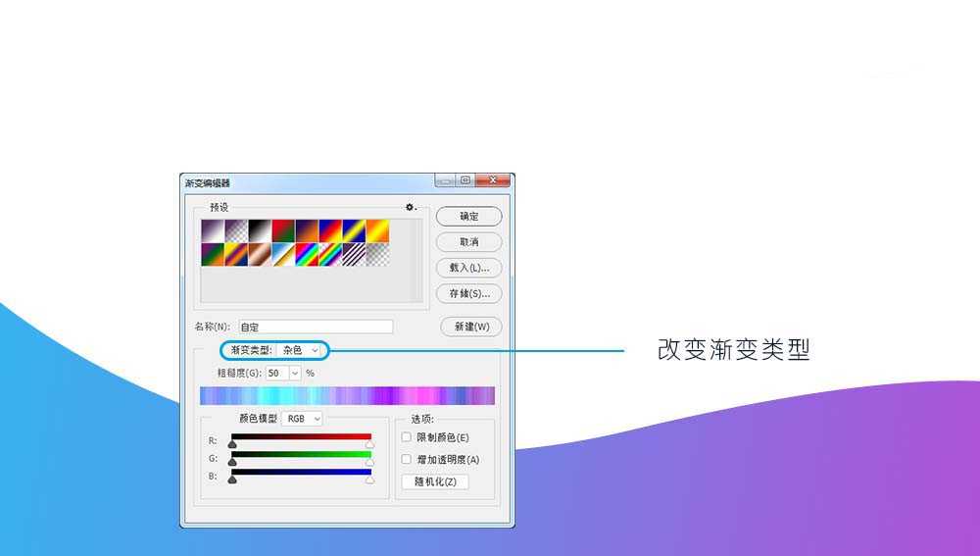
Task: Click the presets list scrollbar
Action: point(416,261)
